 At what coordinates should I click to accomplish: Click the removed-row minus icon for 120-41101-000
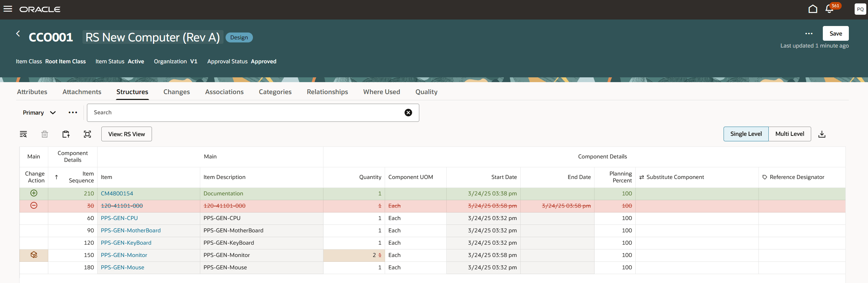[x=34, y=205]
